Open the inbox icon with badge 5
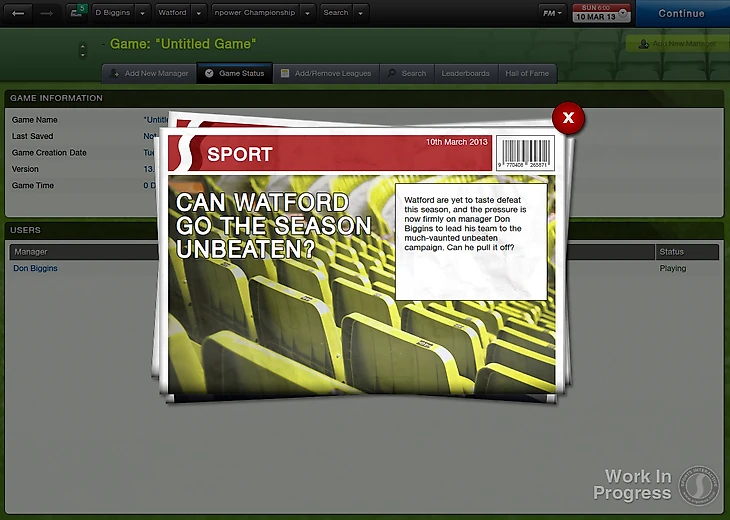 (77, 13)
